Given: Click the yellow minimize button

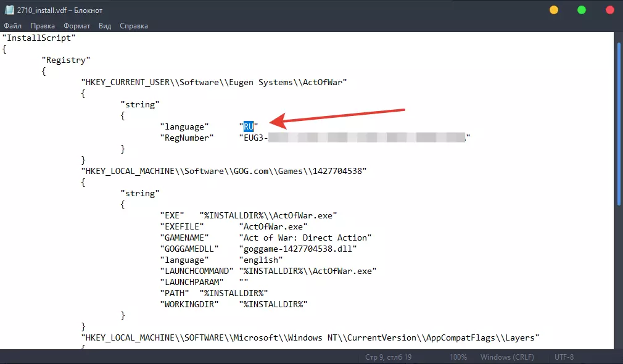Looking at the screenshot, I should pos(554,10).
